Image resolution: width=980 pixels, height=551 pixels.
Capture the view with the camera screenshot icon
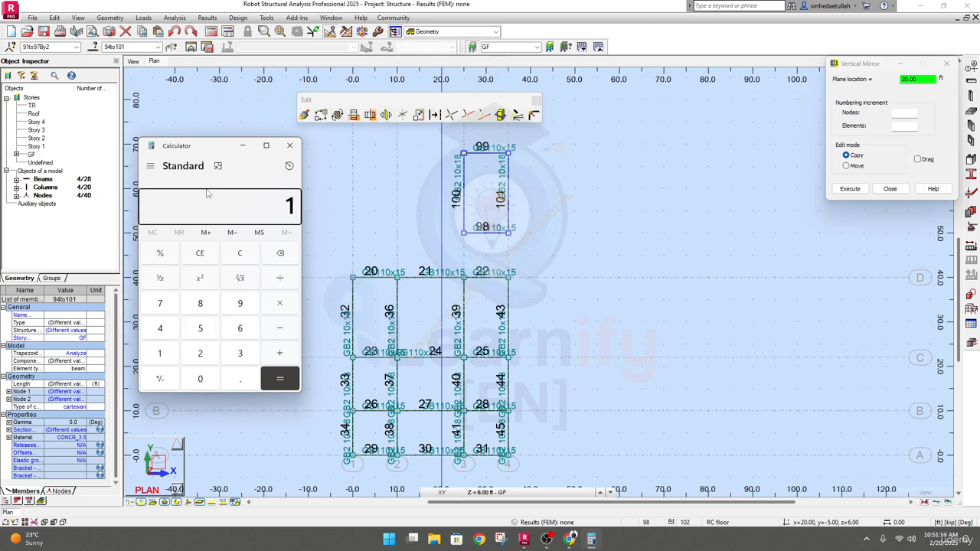[109, 31]
